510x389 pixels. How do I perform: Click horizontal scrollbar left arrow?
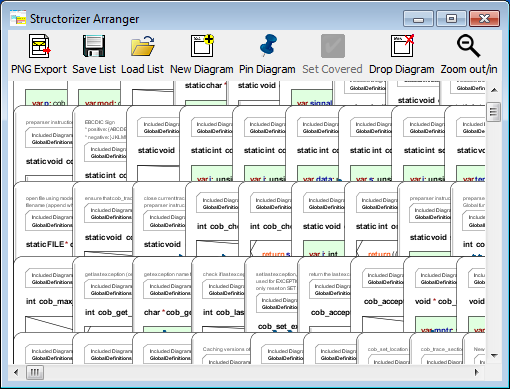(16, 372)
